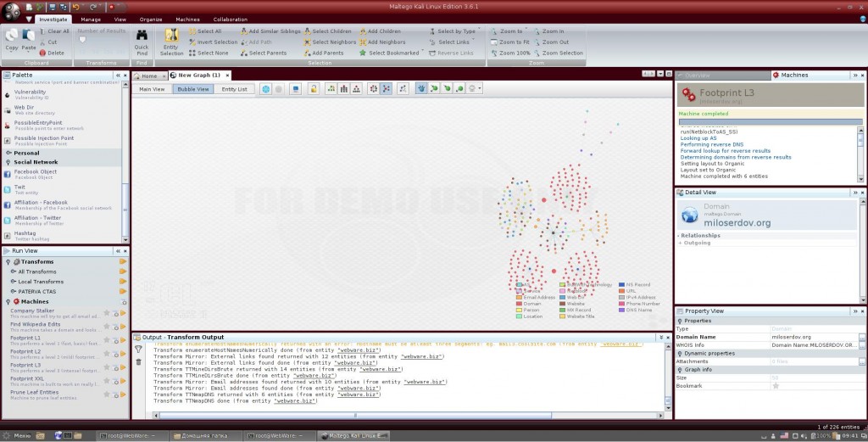
Task: Click the Zoom Selection icon
Action: pyautogui.click(x=537, y=53)
